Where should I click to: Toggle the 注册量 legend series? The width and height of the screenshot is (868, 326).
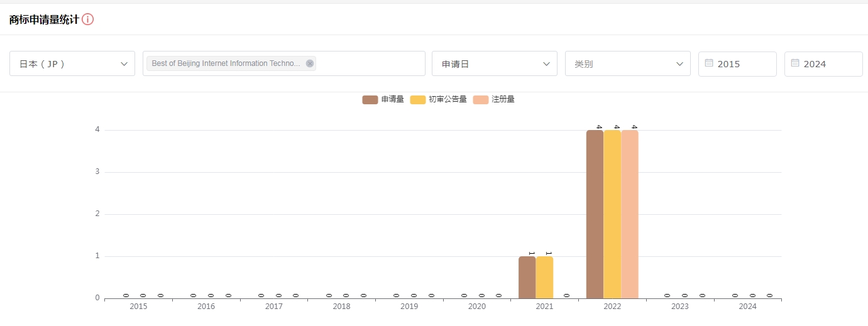coord(494,99)
